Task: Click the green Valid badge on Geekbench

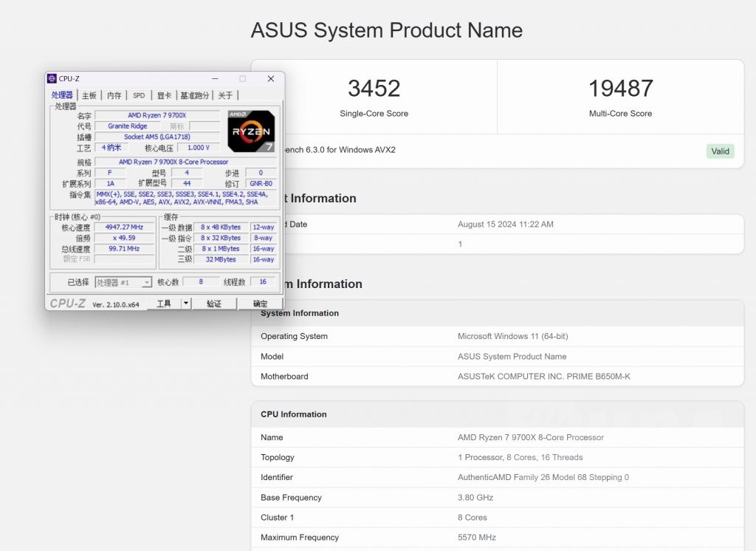Action: coord(719,151)
